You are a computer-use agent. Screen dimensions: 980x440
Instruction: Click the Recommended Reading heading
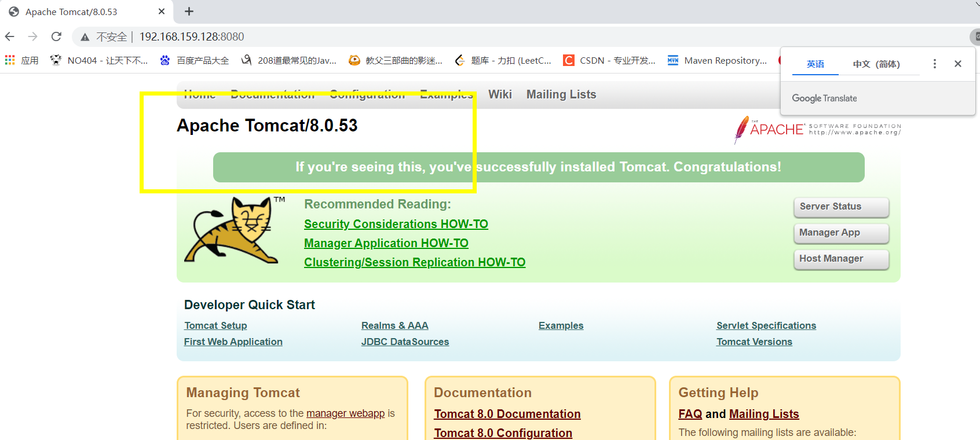378,204
